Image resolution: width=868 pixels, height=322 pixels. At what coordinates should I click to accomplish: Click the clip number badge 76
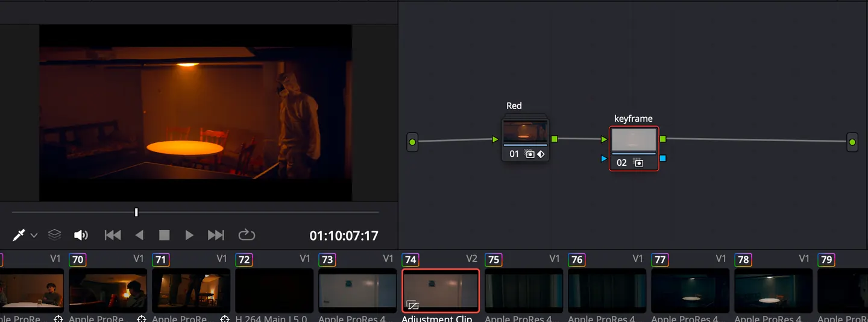point(577,260)
